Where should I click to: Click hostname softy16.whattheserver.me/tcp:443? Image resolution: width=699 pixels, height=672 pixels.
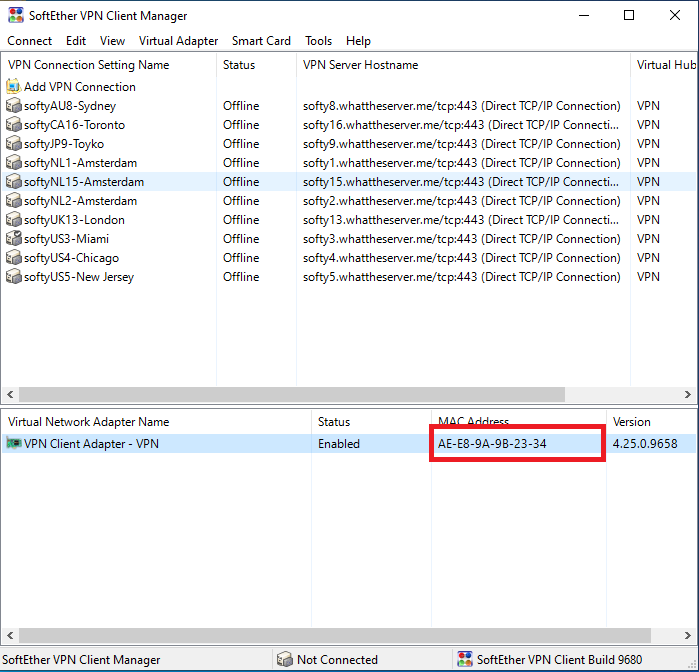[461, 125]
